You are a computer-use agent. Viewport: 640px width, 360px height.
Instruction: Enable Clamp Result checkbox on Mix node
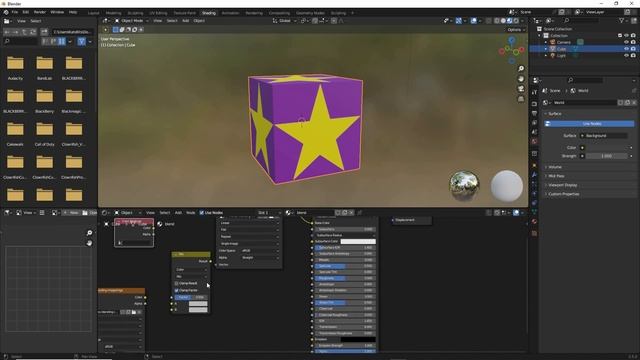(x=177, y=283)
